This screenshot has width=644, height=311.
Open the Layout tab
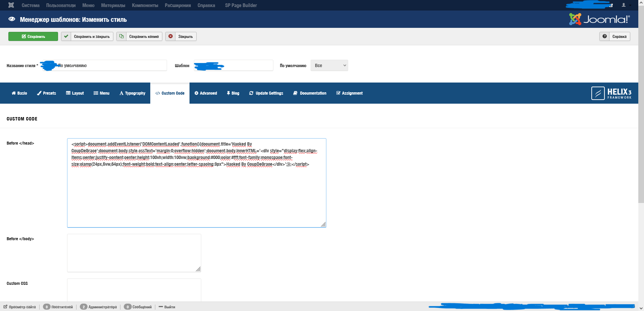[x=75, y=93]
